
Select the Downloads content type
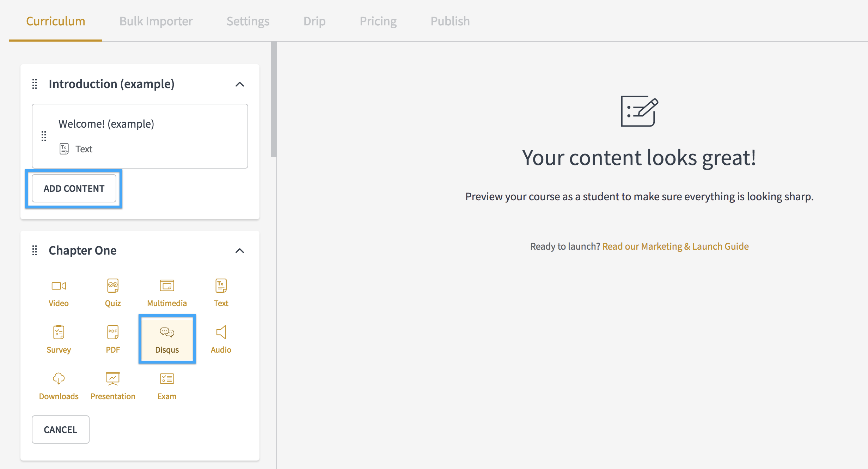click(59, 386)
